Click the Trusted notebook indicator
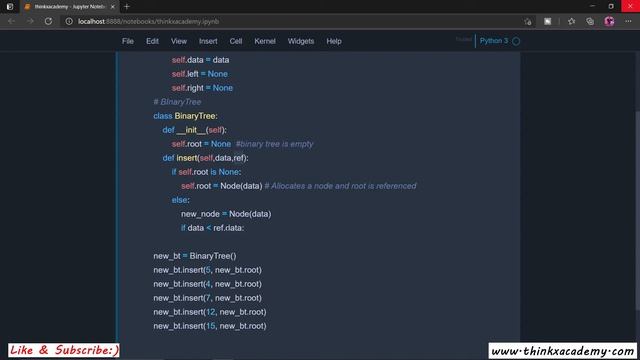 464,40
